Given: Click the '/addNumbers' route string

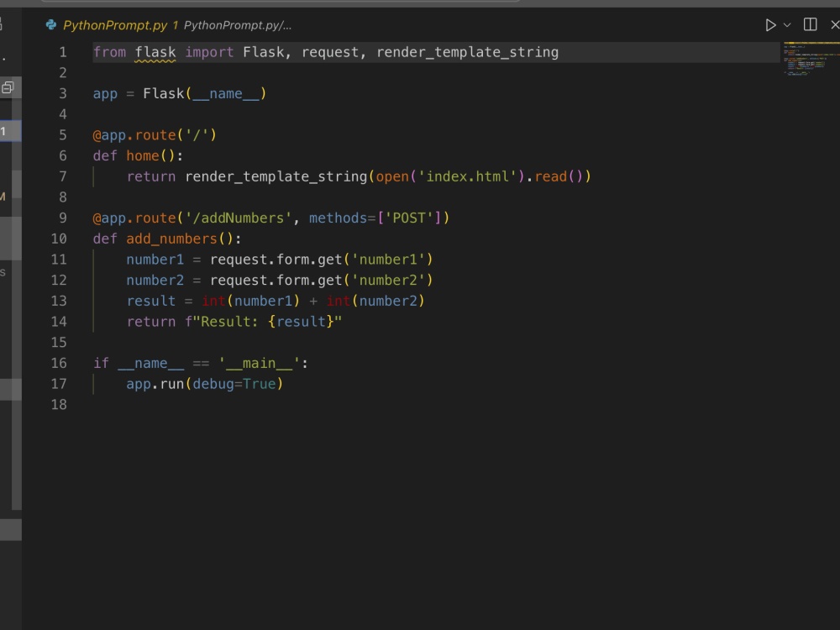Looking at the screenshot, I should coord(239,218).
